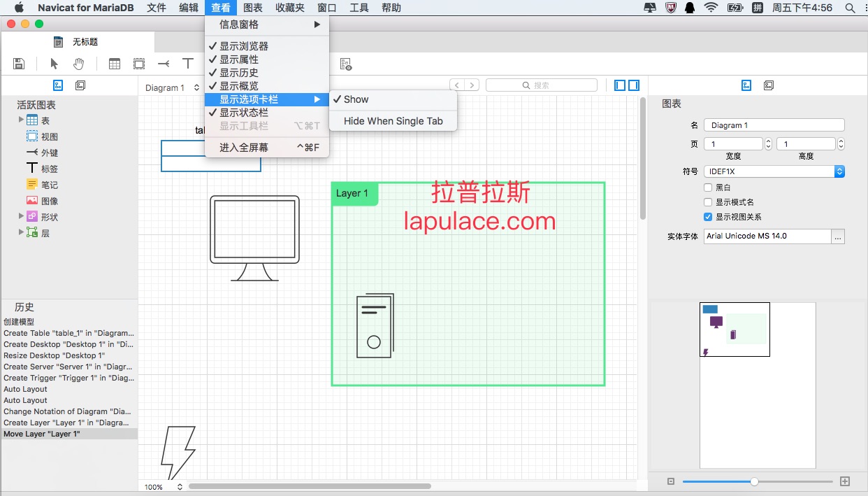
Task: Select the lightning Trigger shape on canvas
Action: [178, 453]
